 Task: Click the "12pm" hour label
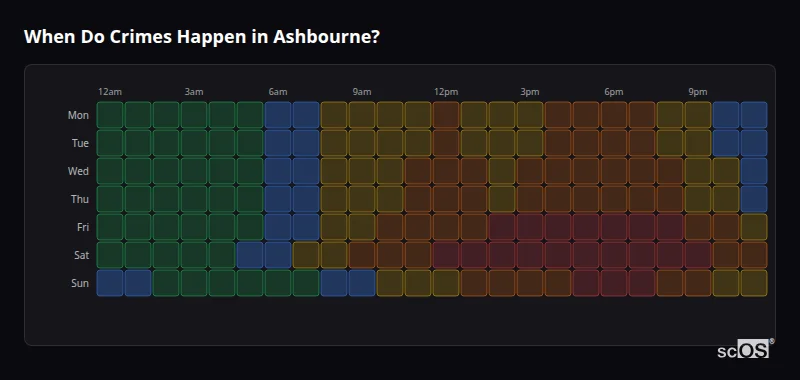coord(446,92)
